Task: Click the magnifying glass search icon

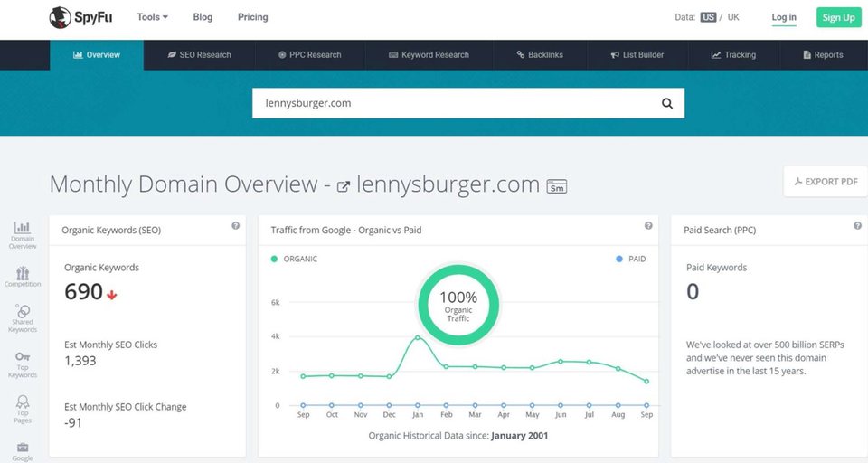Action: (667, 103)
